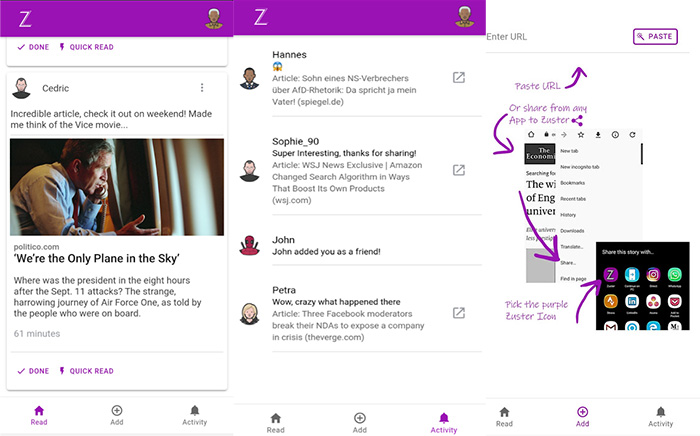Open the profile avatar on the Read screen header
700x436 pixels.
coord(214,19)
